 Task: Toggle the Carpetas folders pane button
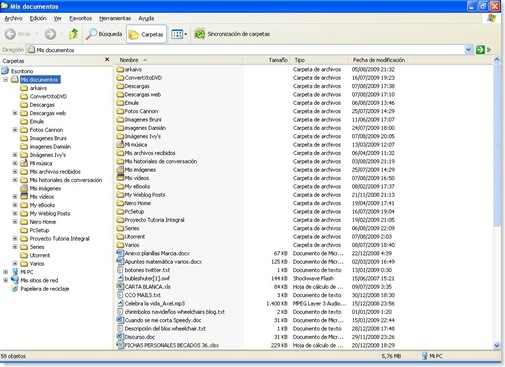pyautogui.click(x=146, y=34)
